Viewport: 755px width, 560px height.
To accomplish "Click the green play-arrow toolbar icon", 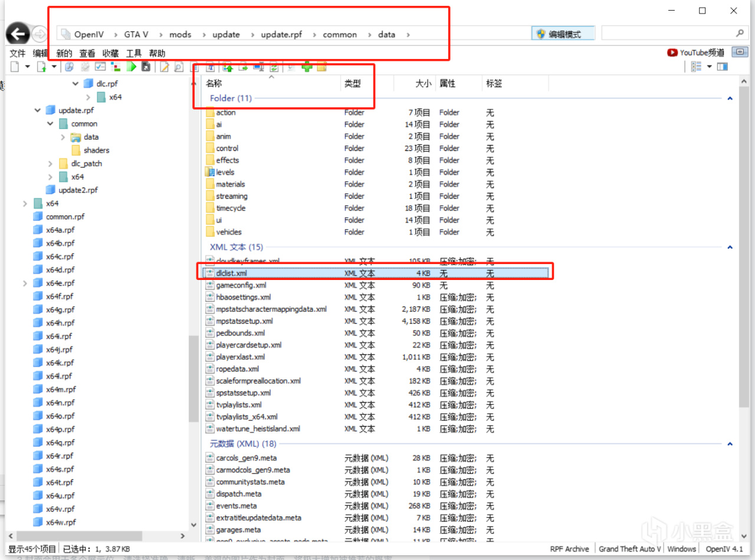I will tap(132, 67).
